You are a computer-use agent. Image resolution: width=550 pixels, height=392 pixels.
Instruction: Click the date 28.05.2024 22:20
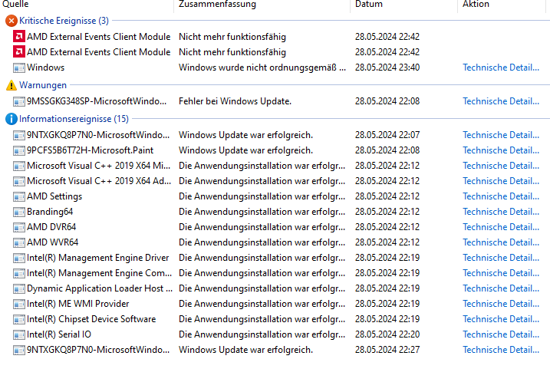(x=387, y=334)
